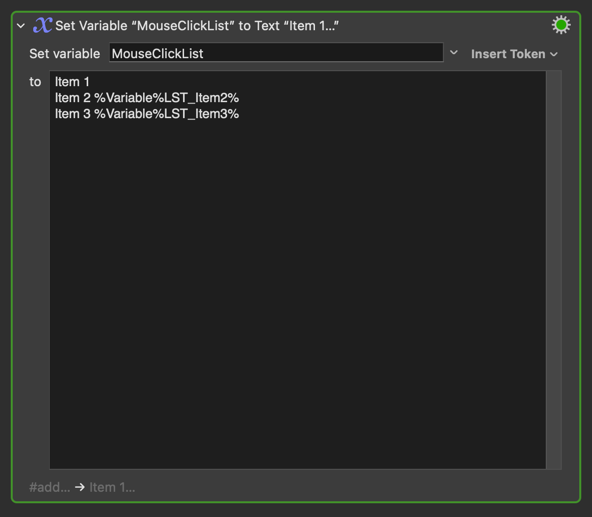592x517 pixels.
Task: Click the text area's vertical scrollbar track
Action: point(554,270)
